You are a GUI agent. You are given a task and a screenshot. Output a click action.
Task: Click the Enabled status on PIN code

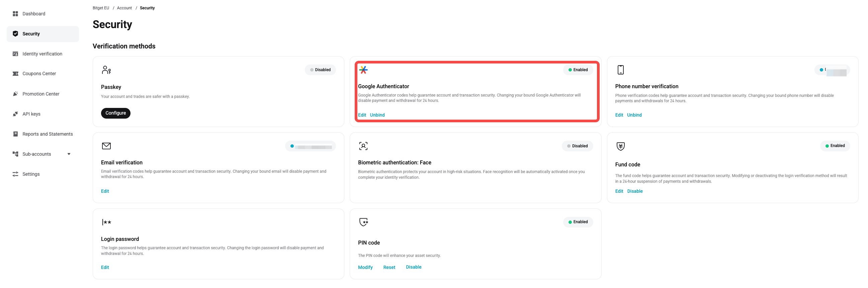click(578, 222)
